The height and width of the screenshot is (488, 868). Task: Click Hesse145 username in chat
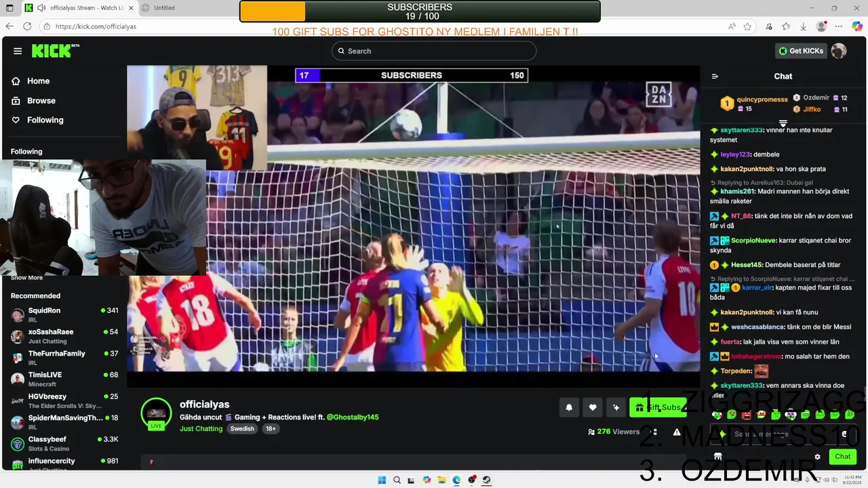747,265
